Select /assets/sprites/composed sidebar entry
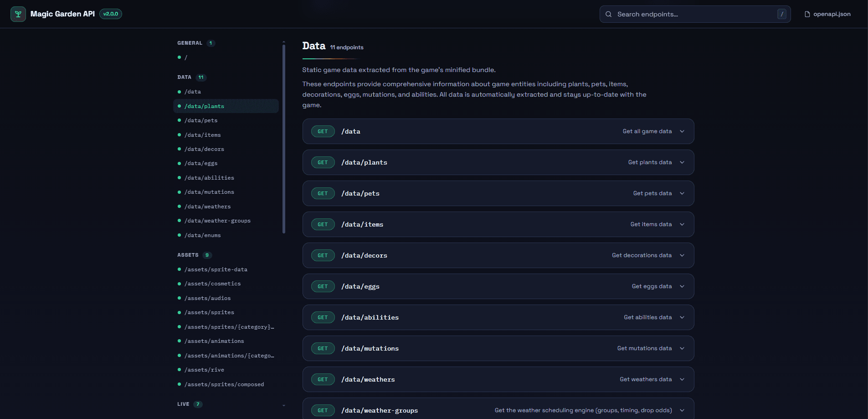Image resolution: width=868 pixels, height=419 pixels. [226, 384]
